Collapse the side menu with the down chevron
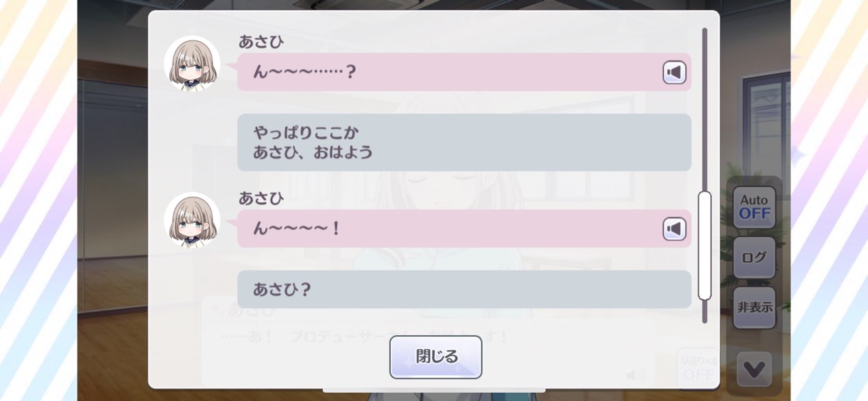Viewport: 868px width, 401px height. pyautogui.click(x=754, y=369)
